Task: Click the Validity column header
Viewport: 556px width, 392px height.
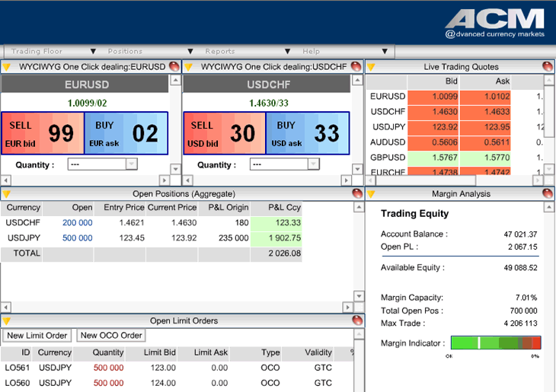Action: pyautogui.click(x=308, y=352)
